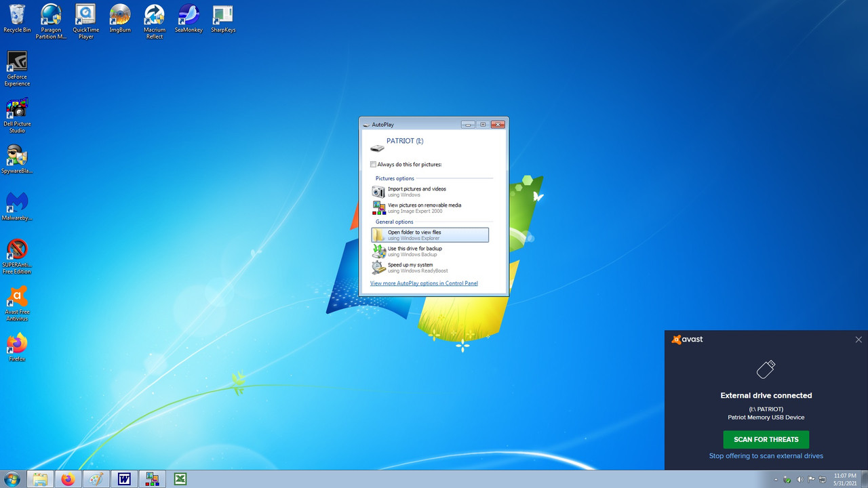Open Paragon Partition Manager
Viewport: 868px width, 488px height.
pos(51,15)
